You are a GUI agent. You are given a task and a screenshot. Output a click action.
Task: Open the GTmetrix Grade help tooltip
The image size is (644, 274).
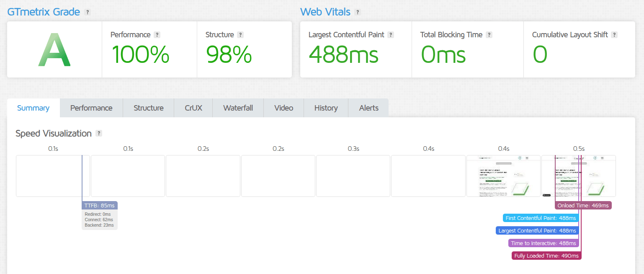tap(88, 12)
